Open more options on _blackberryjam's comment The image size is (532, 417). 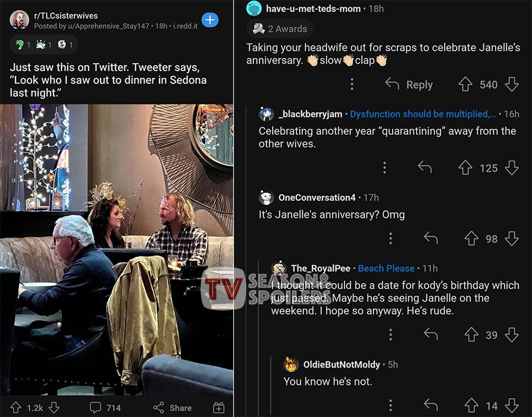click(384, 168)
